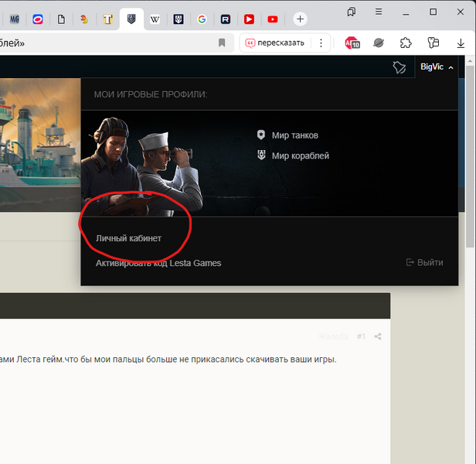Open browser downloads

(461, 43)
